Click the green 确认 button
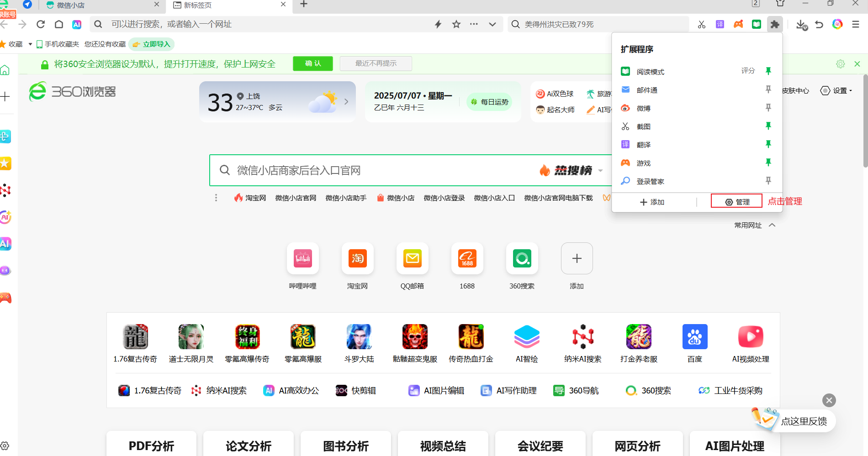 [x=313, y=63]
